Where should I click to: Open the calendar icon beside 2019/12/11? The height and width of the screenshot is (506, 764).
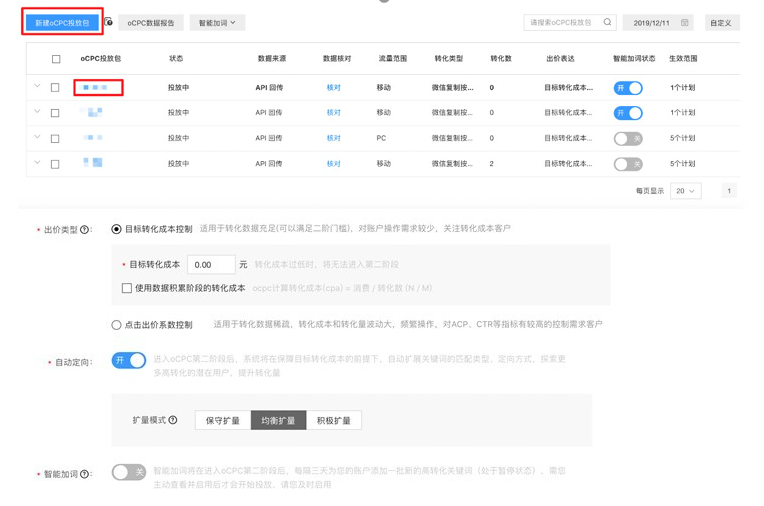click(x=685, y=22)
